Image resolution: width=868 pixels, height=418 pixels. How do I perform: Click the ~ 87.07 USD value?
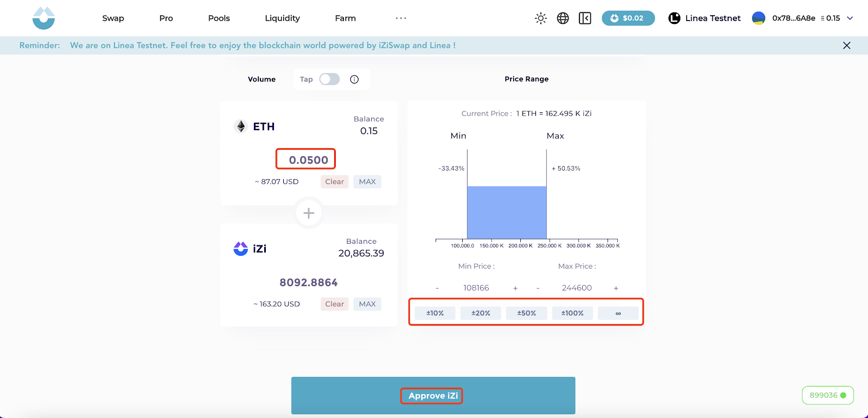[277, 182]
